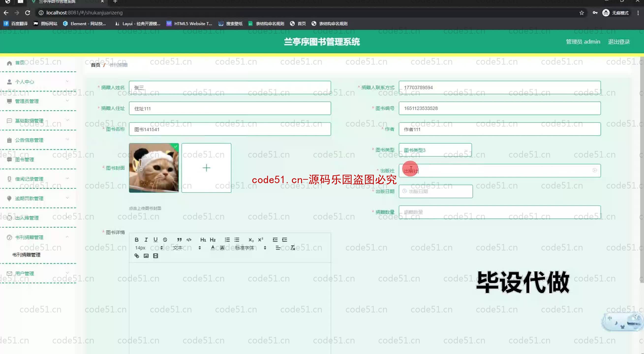Screen dimensions: 644x354
Task: Open the Element bookmark
Action: point(85,24)
